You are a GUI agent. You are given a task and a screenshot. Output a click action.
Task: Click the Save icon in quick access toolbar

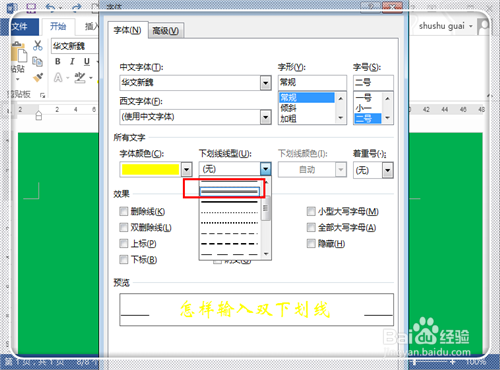coord(31,7)
